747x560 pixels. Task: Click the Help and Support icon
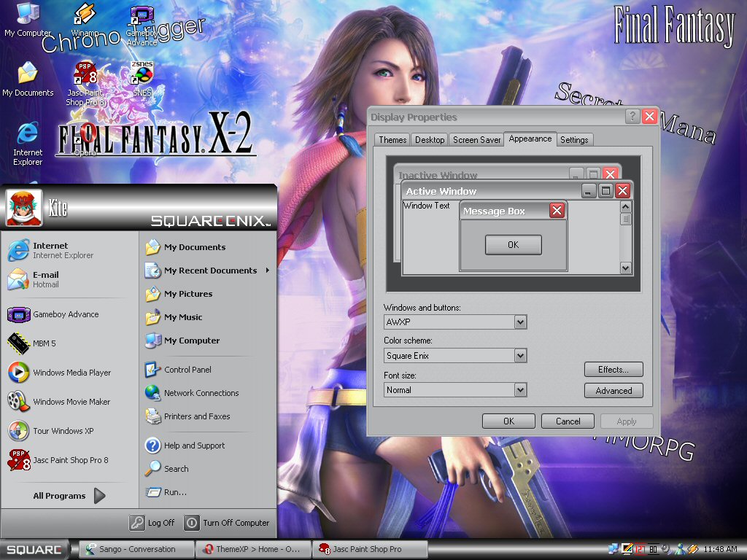(x=153, y=446)
